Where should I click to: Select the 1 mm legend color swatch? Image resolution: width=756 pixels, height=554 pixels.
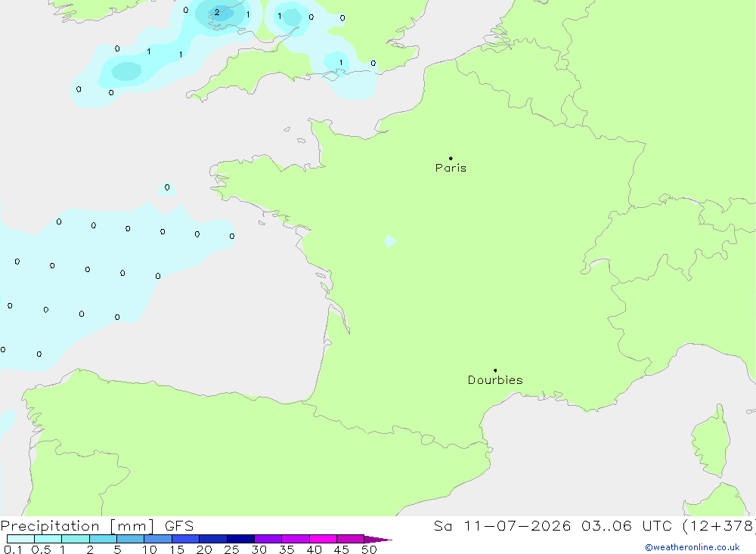click(x=76, y=539)
